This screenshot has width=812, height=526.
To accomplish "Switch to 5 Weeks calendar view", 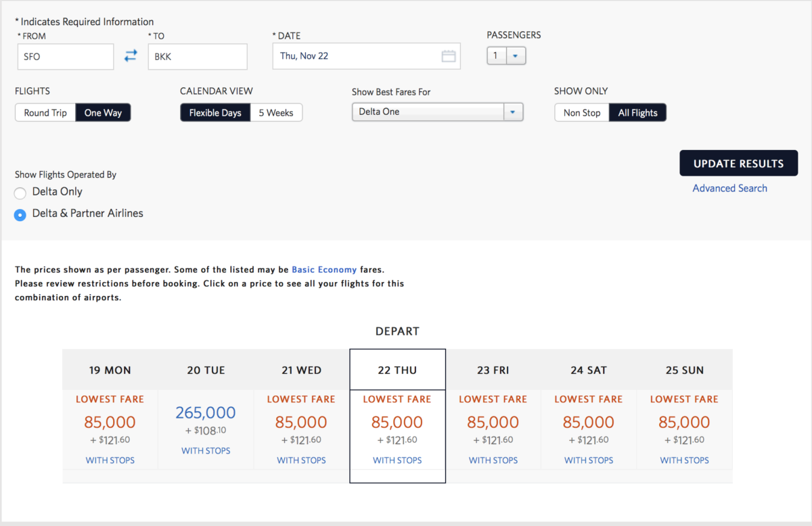I will pyautogui.click(x=276, y=113).
